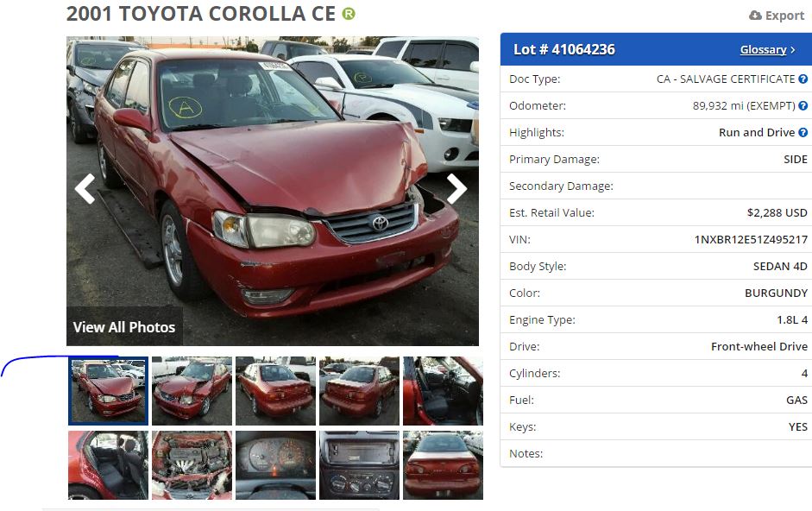
Task: Select the engine bay thumbnail
Action: [192, 465]
